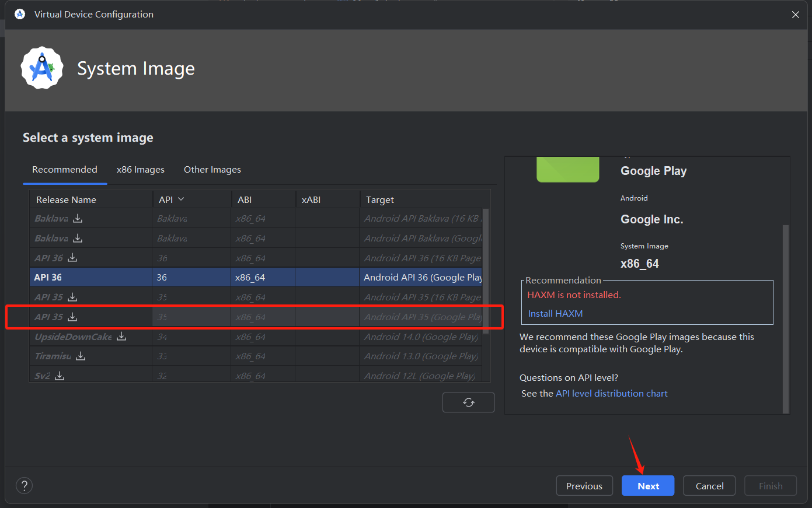Close the Virtual Device Configuration dialog
This screenshot has width=812, height=508.
(x=795, y=15)
